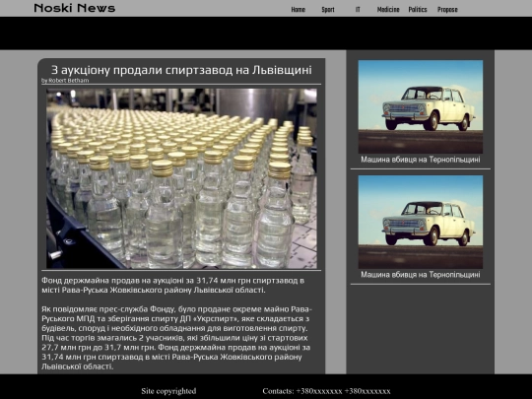The height and width of the screenshot is (399, 532).
Task: Click the paragraph starting Фонд держмайна продав
Action: point(173,286)
